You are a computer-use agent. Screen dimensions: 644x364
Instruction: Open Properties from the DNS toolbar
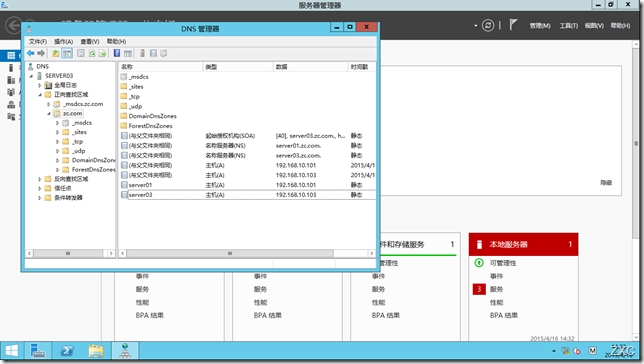coord(81,53)
